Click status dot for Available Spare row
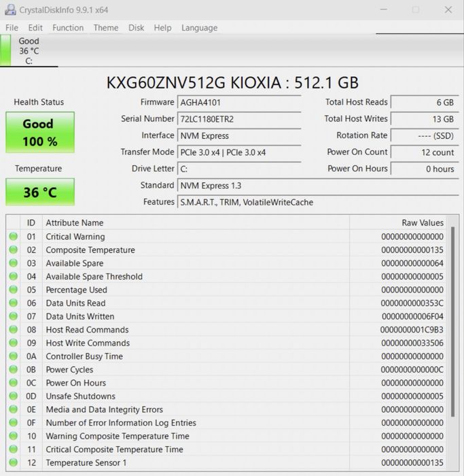This screenshot has height=476, width=464. [14, 263]
